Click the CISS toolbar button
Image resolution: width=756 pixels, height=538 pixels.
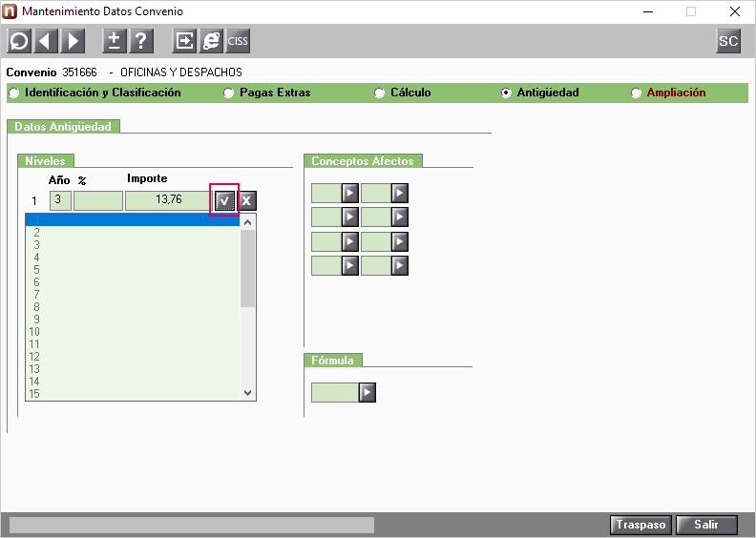point(238,41)
